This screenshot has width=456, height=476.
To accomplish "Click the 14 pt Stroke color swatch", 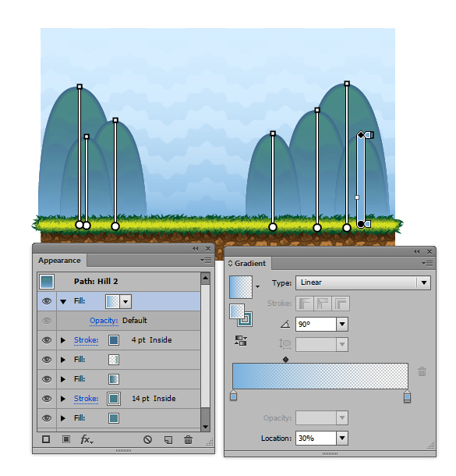I will [114, 399].
